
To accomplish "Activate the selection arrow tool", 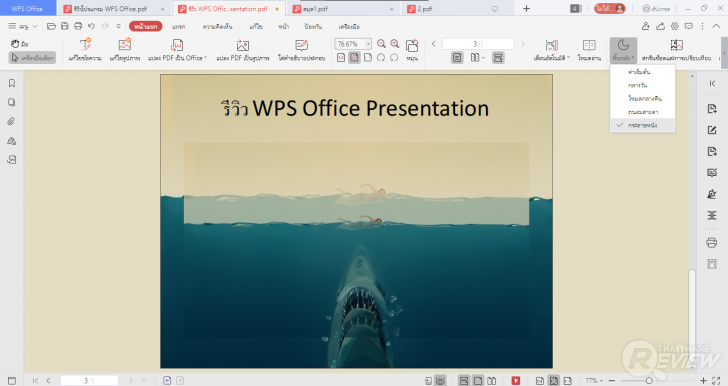I will tap(32, 58).
